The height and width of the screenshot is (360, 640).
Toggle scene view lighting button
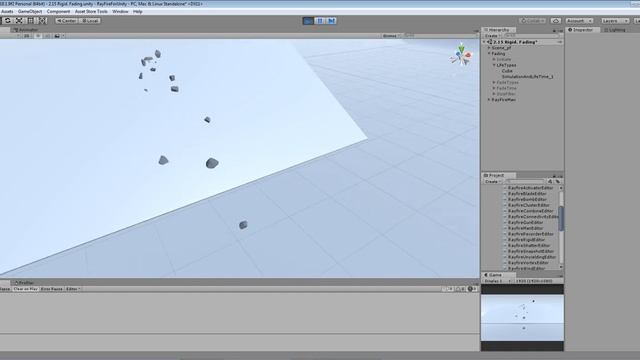point(38,36)
